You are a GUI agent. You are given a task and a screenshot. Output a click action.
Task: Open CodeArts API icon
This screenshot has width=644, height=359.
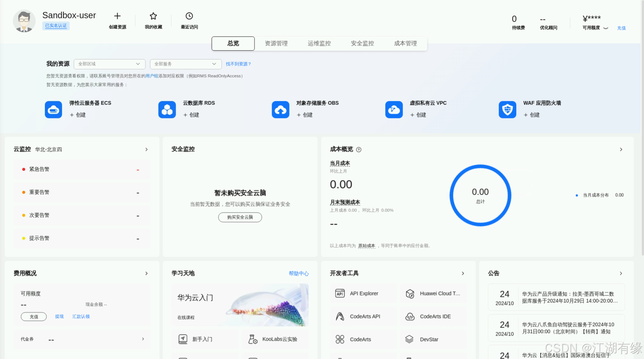(x=340, y=317)
